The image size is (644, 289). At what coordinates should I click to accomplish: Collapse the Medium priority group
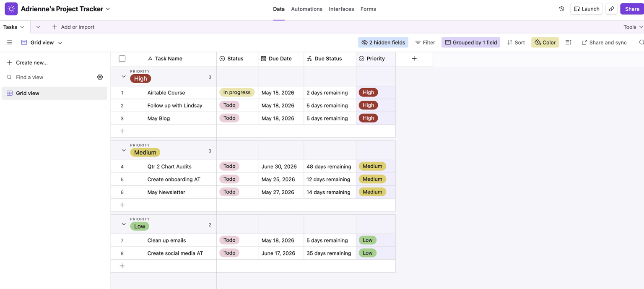[x=124, y=151]
